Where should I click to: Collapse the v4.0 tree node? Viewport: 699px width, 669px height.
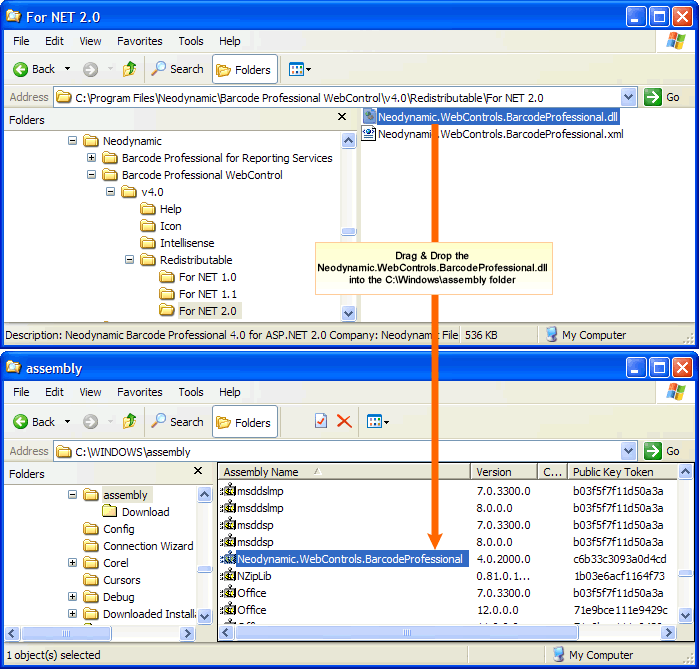point(111,192)
